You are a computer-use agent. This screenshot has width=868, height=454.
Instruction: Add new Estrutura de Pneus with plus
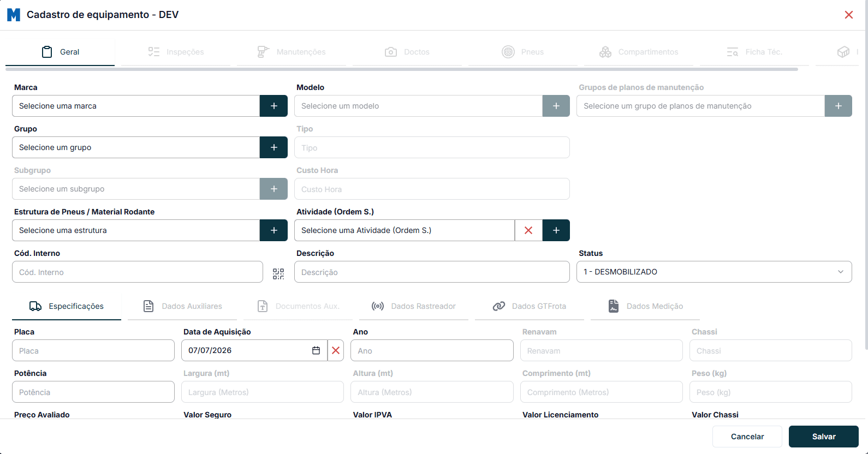(274, 230)
